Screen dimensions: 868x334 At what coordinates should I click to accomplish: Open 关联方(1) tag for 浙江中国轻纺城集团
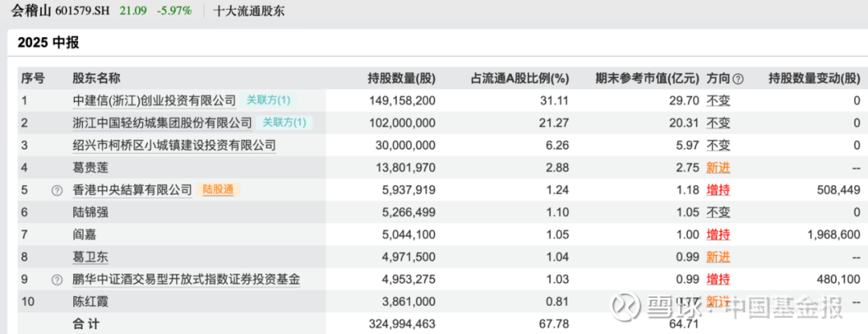(x=284, y=122)
